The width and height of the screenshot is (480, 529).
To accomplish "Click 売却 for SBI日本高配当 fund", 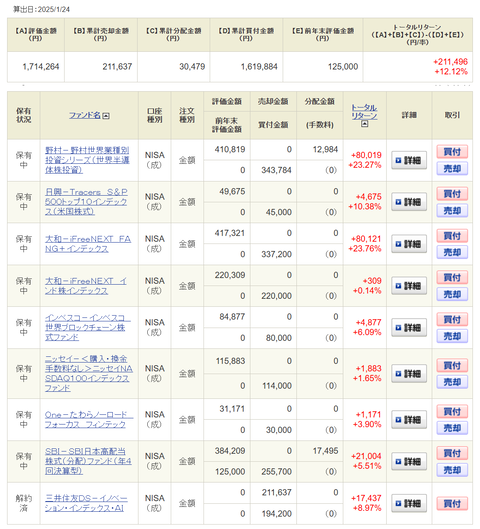I will 452,470.
